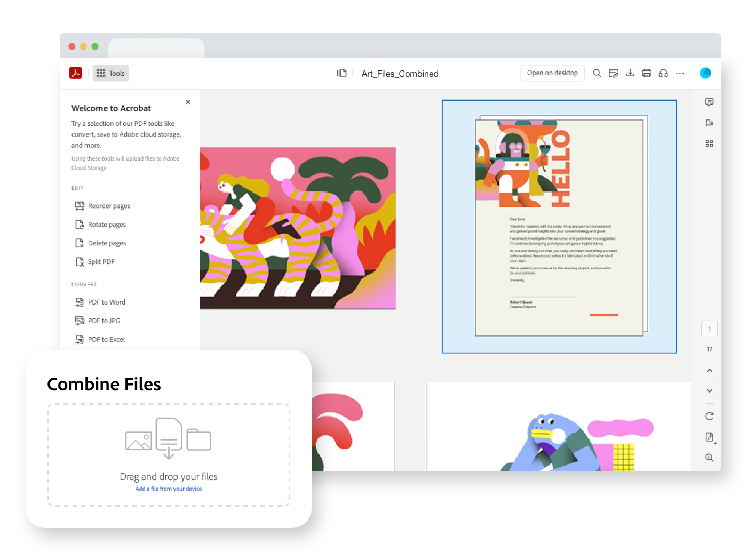Screen dimensions: 747x560
Task: Zoom in using the magnifier plus icon
Action: [x=710, y=458]
